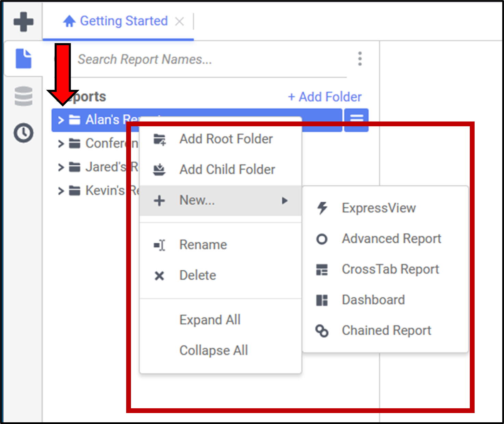Select Rename in the context menu
This screenshot has width=504, height=424.
203,245
